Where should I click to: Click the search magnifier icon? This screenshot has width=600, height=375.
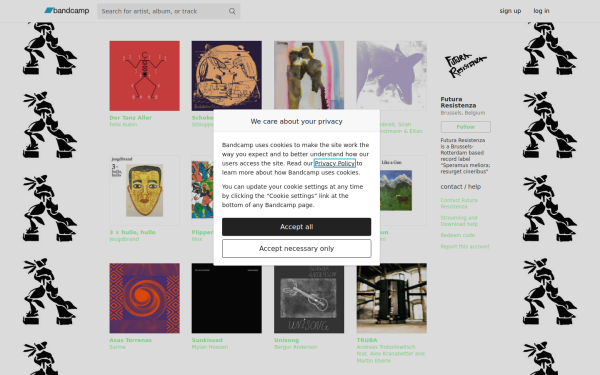click(x=232, y=11)
